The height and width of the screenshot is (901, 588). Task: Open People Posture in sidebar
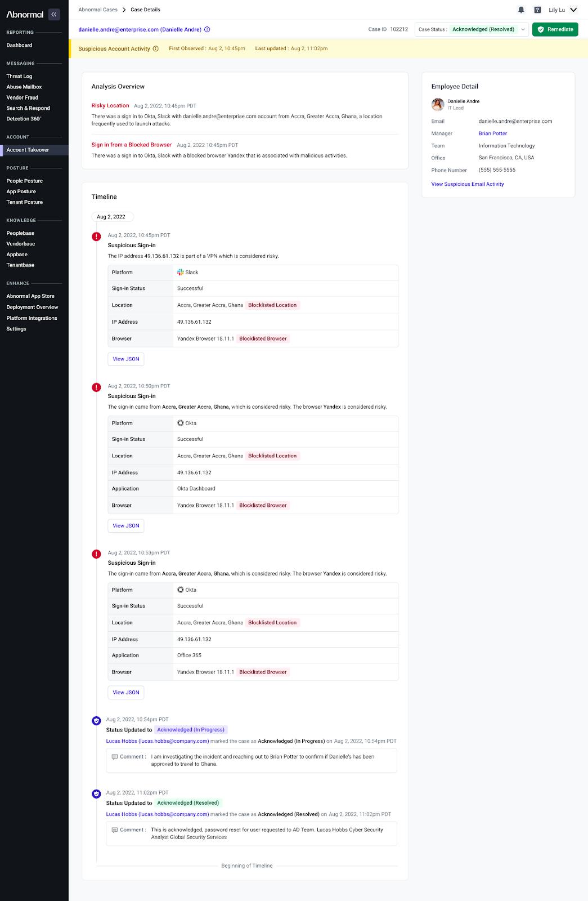24,181
